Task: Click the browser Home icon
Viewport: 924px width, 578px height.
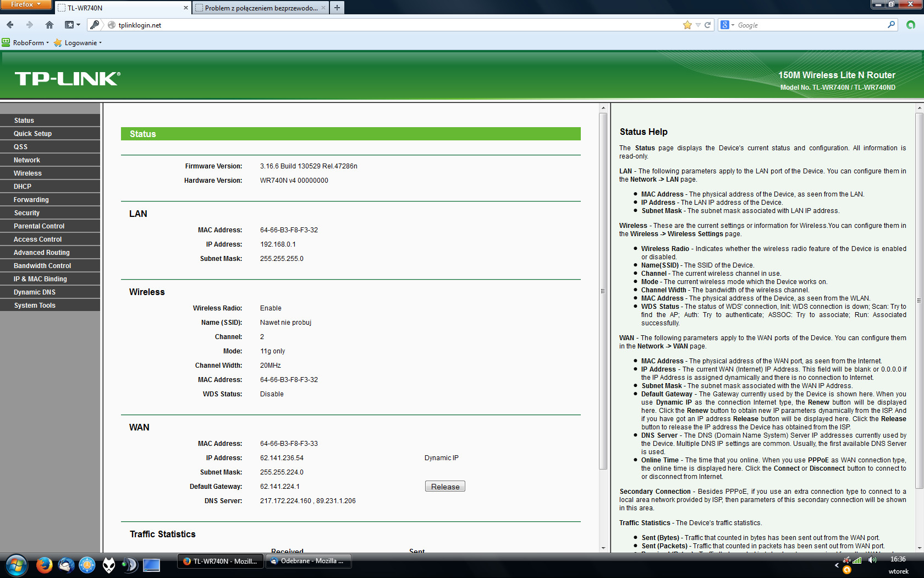Action: (50, 25)
